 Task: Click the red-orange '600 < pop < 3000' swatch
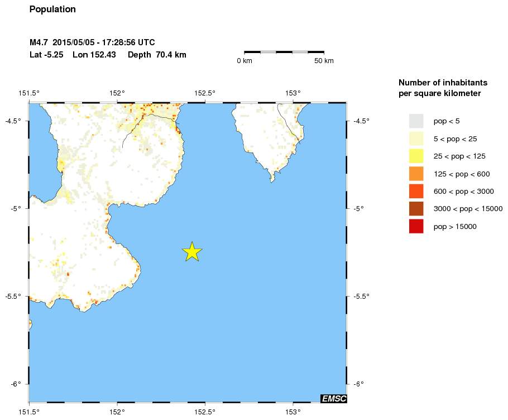pyautogui.click(x=416, y=191)
